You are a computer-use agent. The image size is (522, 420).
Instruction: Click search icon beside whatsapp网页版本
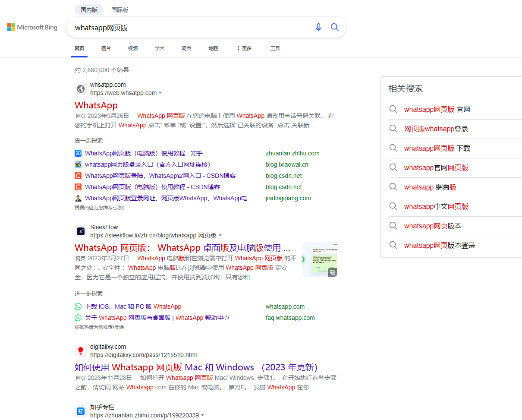pos(393,226)
